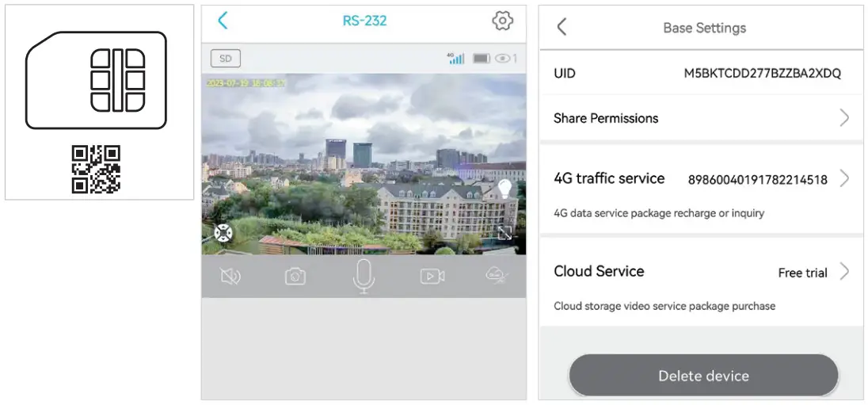Open cloud playback icon
This screenshot has width=868, height=405.
pyautogui.click(x=497, y=275)
